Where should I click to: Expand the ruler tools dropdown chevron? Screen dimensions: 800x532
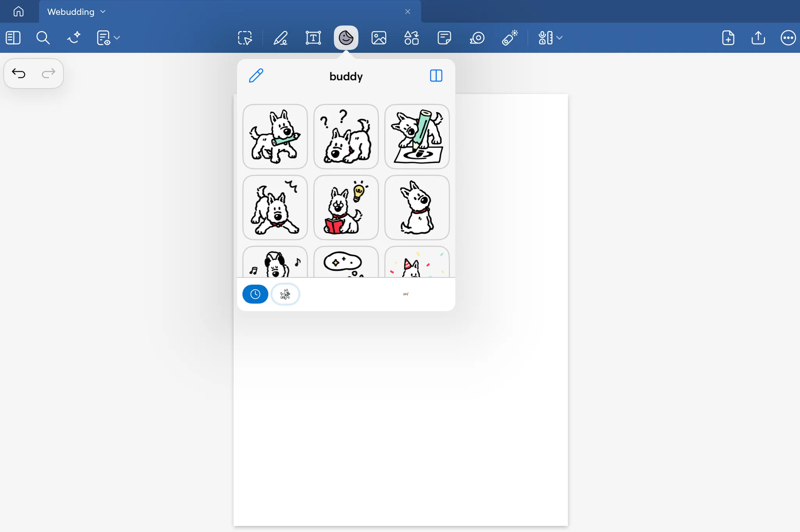(559, 38)
